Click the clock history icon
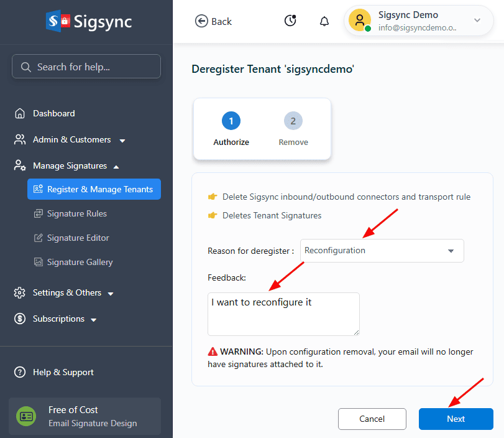 [x=290, y=21]
